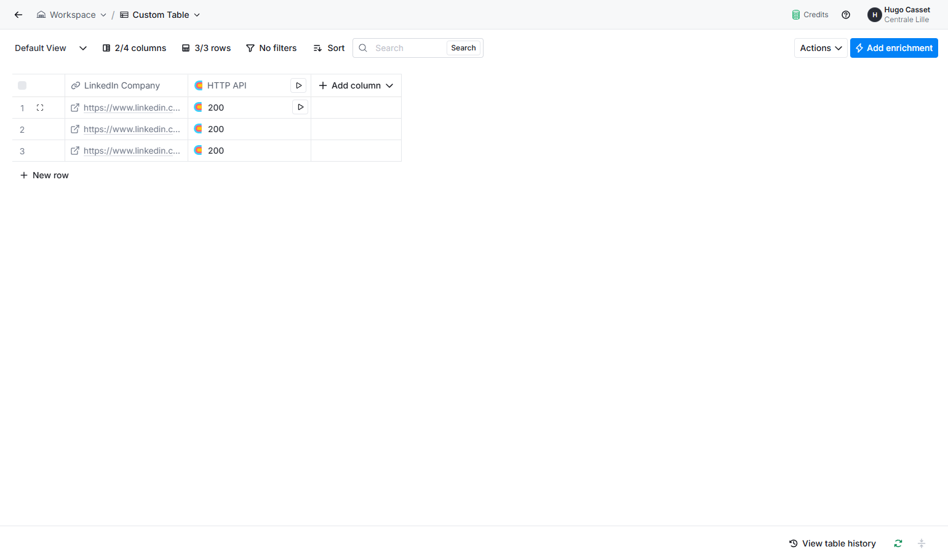This screenshot has width=948, height=560.
Task: Open View table history
Action: (832, 543)
